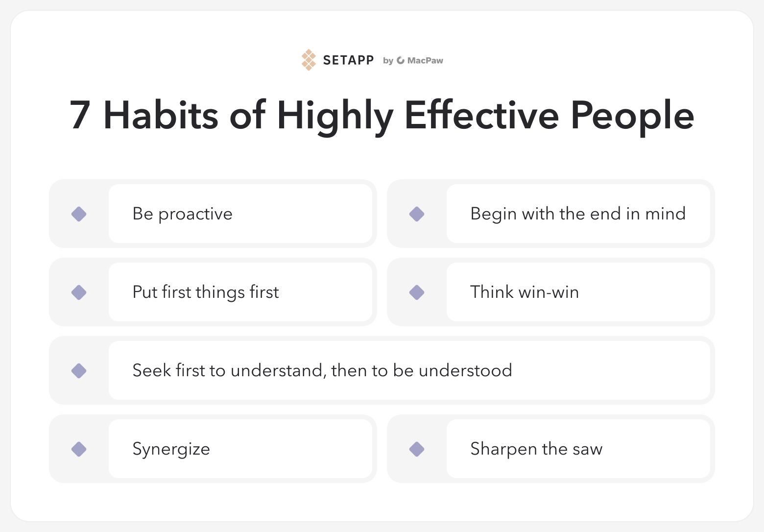The height and width of the screenshot is (532, 764).
Task: Select the Sharpen the saw card
Action: (x=578, y=449)
